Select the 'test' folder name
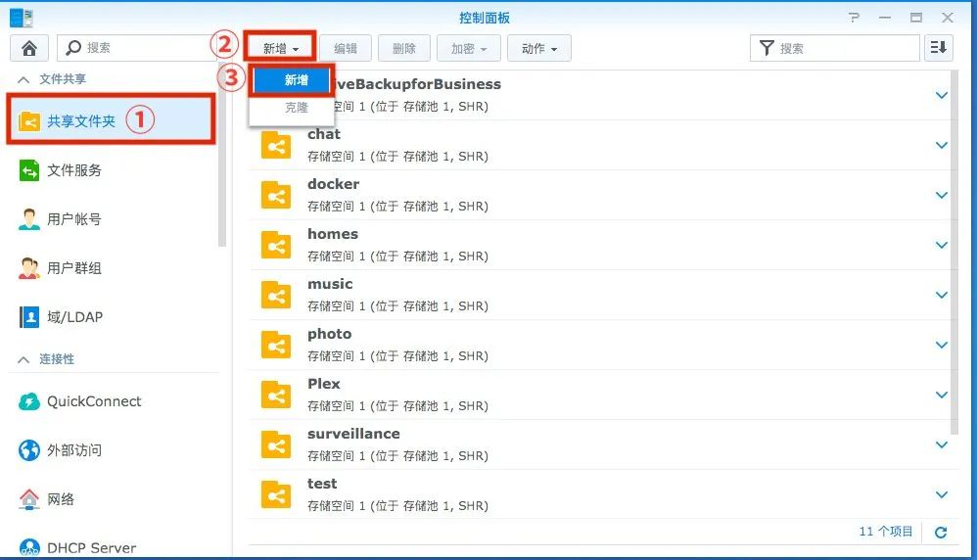Viewport: 977px width, 560px height. [x=322, y=484]
